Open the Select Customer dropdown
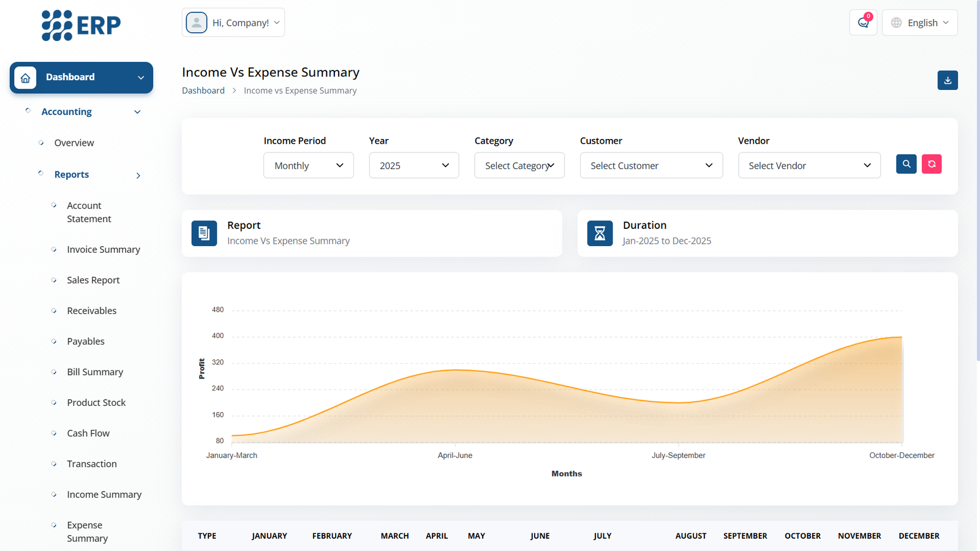The width and height of the screenshot is (980, 551). (x=651, y=165)
